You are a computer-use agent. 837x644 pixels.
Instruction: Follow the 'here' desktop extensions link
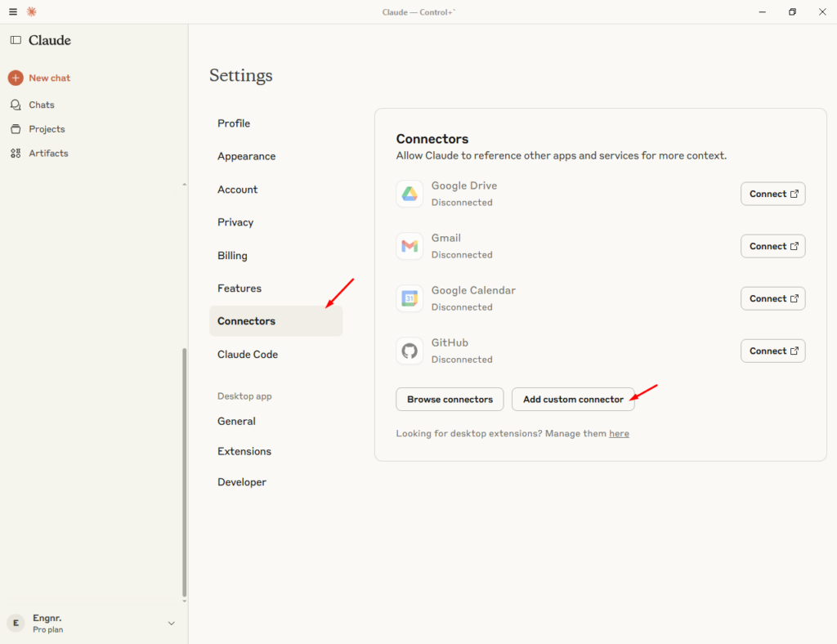(620, 433)
